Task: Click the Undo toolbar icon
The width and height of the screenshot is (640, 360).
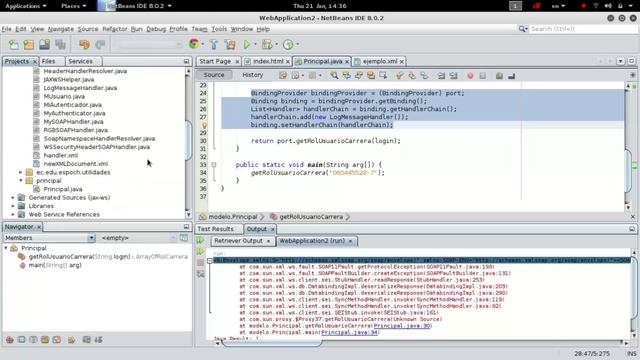Action: point(84,44)
